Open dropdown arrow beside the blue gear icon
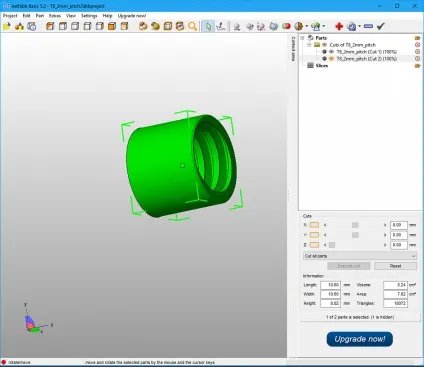The image size is (424, 367). point(359,26)
